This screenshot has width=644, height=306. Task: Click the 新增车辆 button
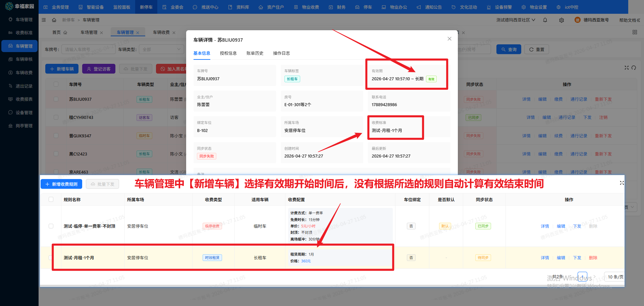pyautogui.click(x=62, y=69)
